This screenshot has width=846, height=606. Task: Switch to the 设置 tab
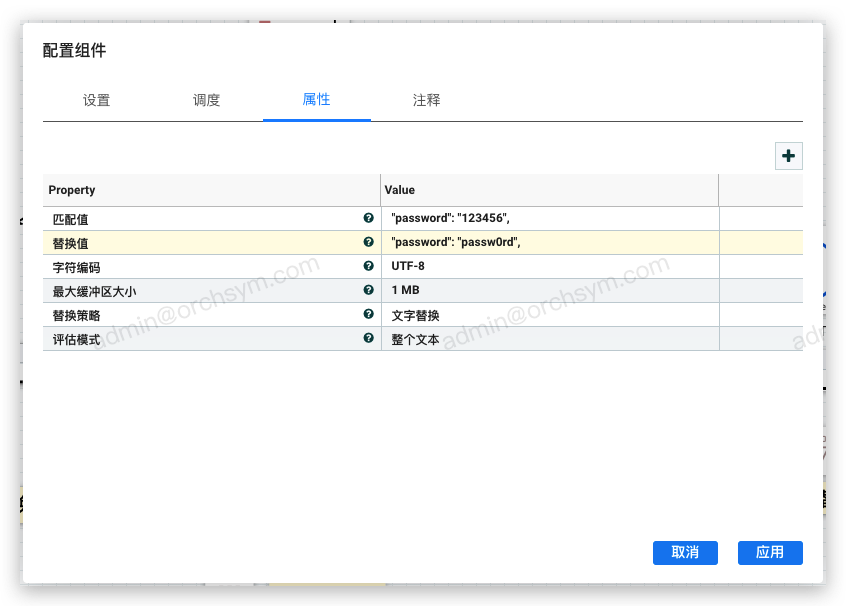click(97, 100)
